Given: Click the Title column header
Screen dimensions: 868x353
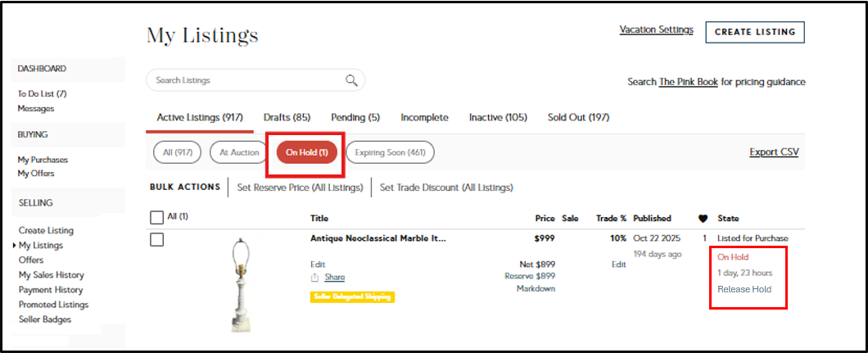Looking at the screenshot, I should pyautogui.click(x=319, y=219).
